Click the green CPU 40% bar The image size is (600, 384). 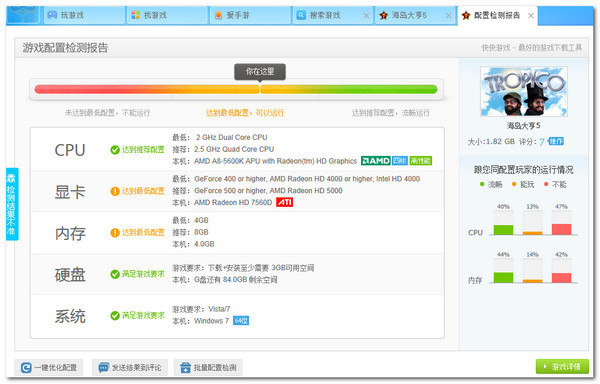pos(503,230)
